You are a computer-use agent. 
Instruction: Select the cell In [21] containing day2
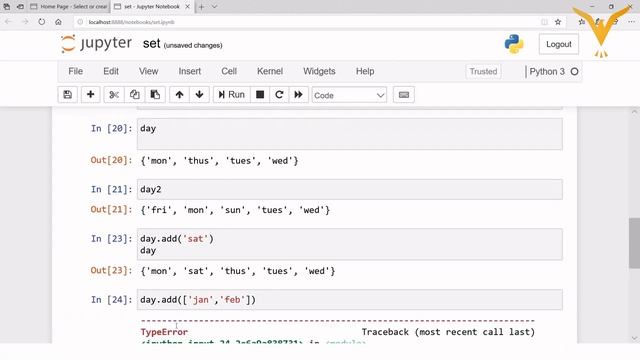coord(350,189)
